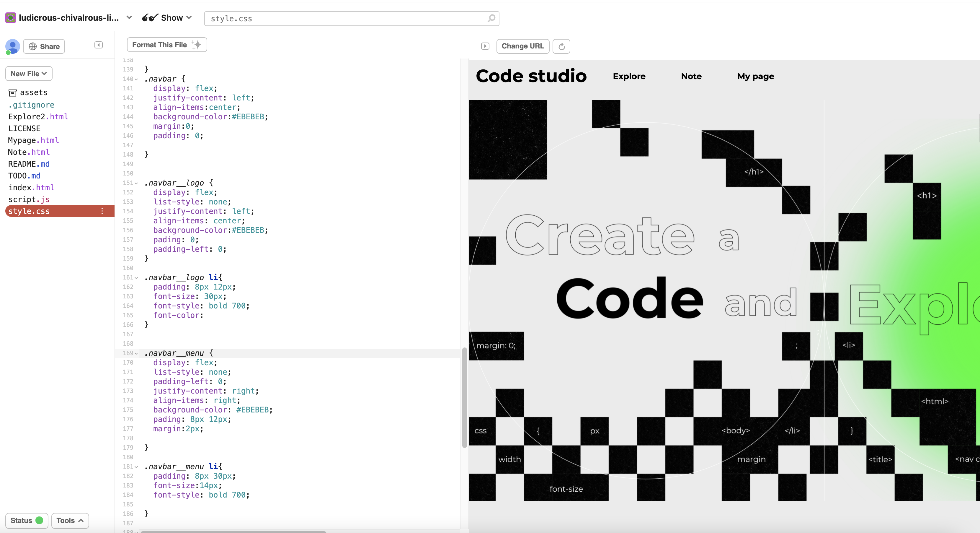Open index.html file
The image size is (980, 533).
pos(31,187)
